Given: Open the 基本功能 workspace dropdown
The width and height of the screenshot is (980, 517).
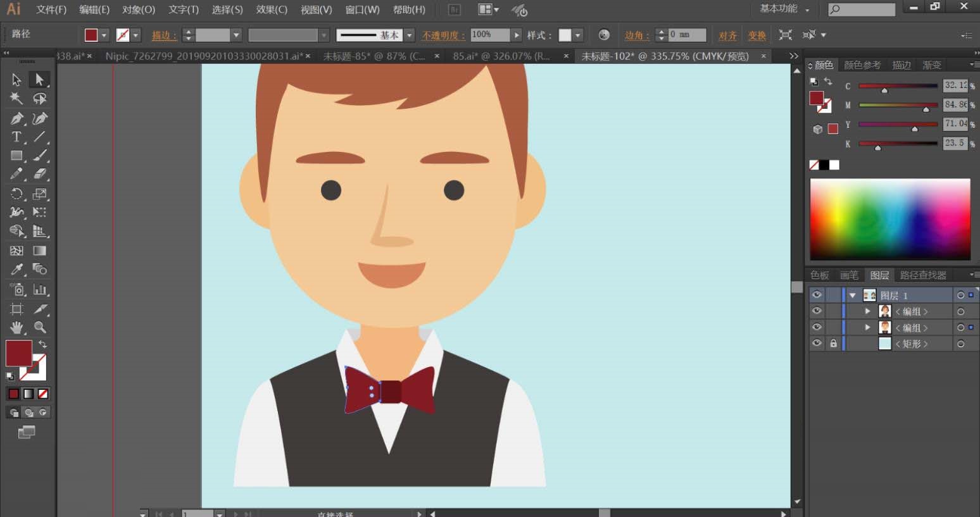Looking at the screenshot, I should point(784,9).
